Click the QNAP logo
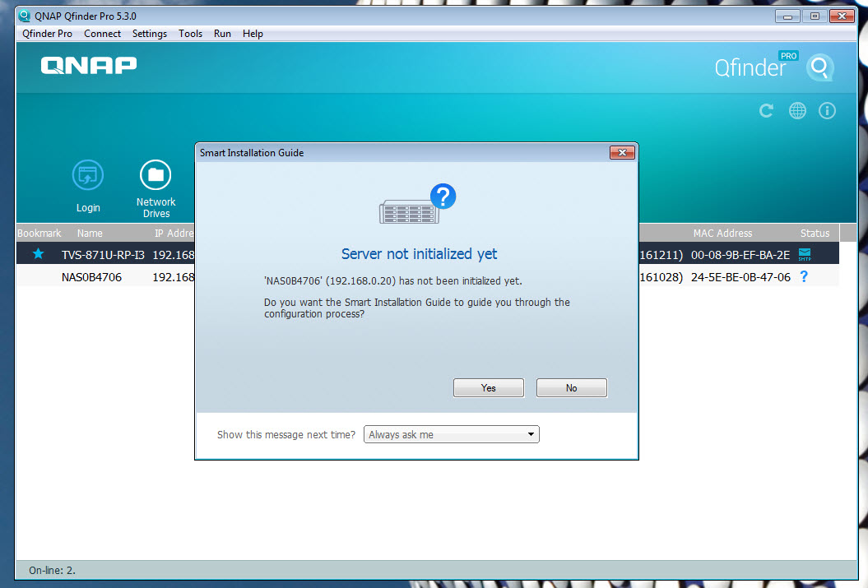The image size is (868, 588). 89,65
